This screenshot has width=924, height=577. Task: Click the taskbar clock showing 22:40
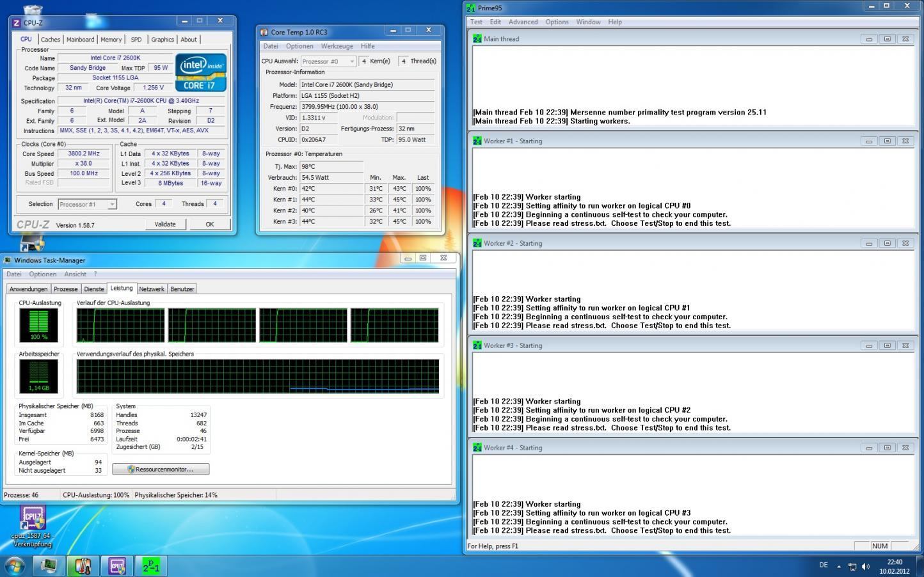point(895,567)
